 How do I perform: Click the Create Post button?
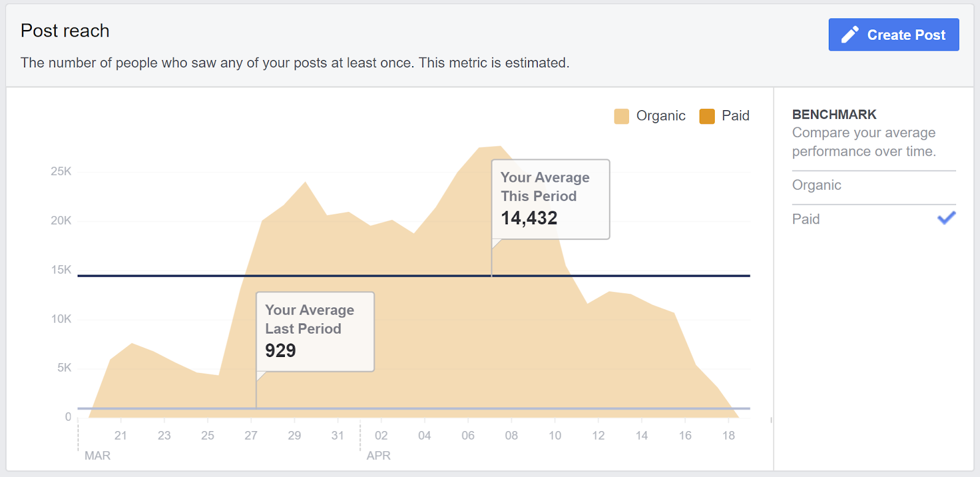point(894,34)
